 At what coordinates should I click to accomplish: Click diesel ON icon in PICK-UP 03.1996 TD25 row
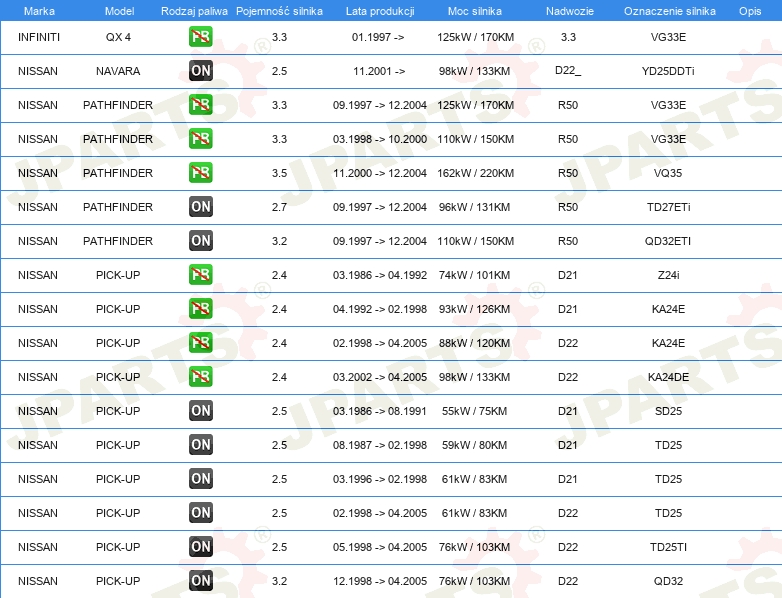coord(200,479)
